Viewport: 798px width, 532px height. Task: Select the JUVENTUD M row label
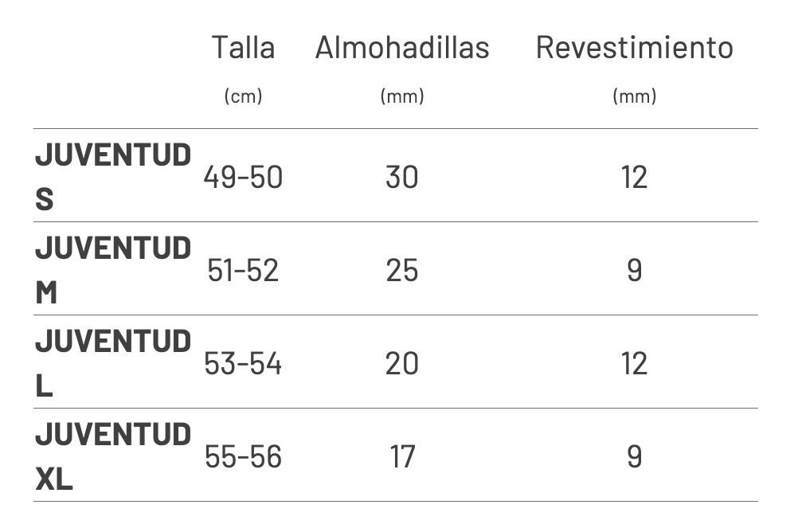112,269
